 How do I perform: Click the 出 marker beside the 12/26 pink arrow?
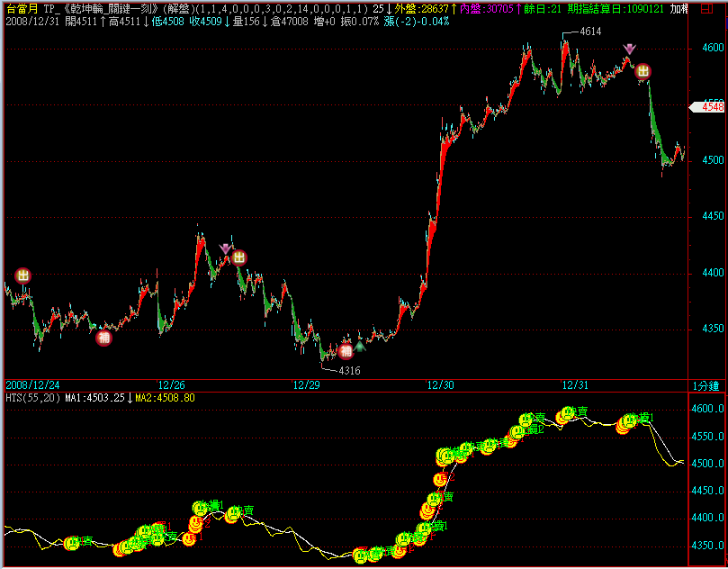point(239,257)
